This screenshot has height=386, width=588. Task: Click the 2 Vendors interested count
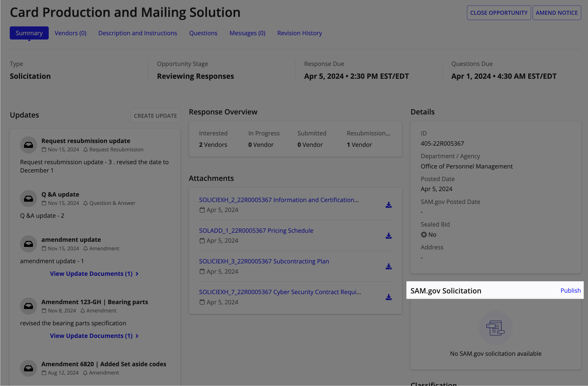[213, 144]
